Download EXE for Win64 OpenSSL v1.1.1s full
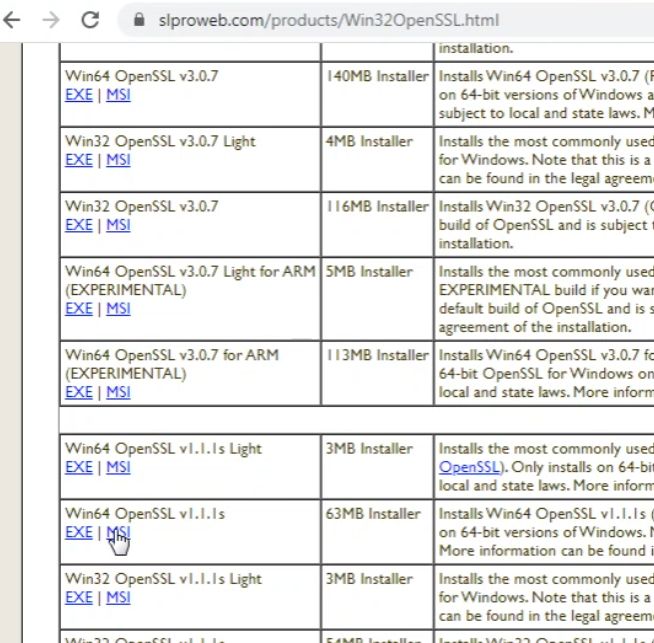The width and height of the screenshot is (654, 643). (79, 532)
